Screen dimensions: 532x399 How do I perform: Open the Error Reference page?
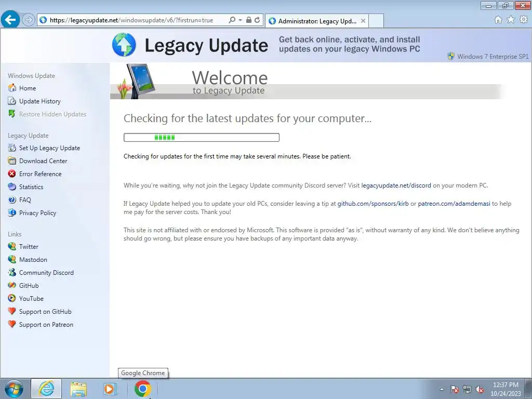tap(41, 174)
